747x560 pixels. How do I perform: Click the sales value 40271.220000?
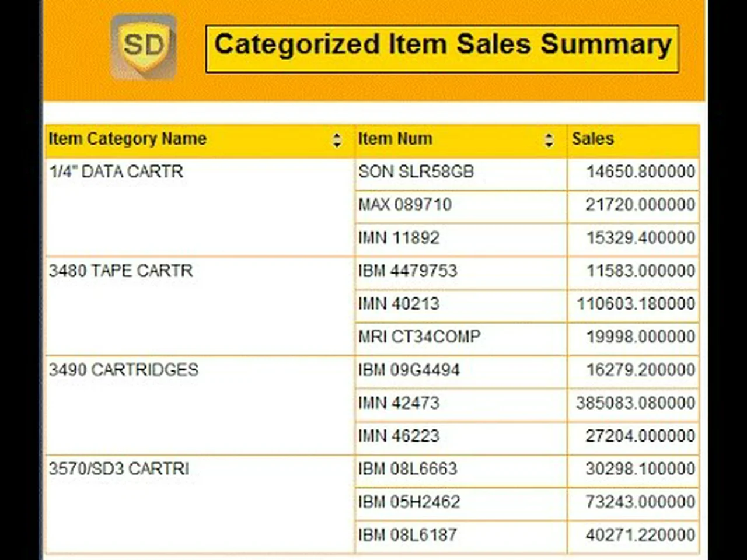tap(640, 535)
